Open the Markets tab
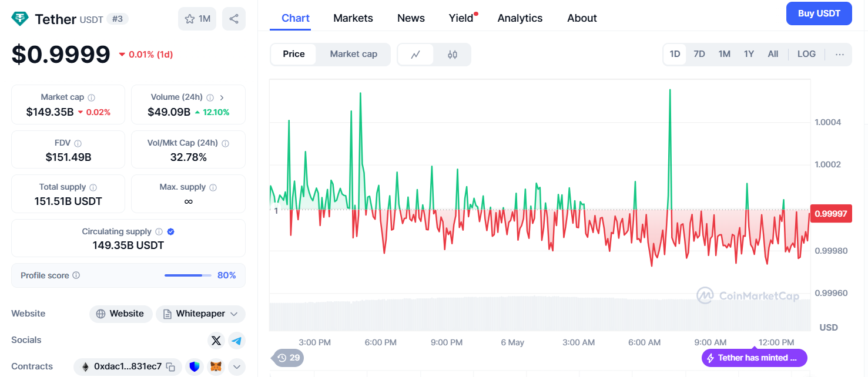Image resolution: width=868 pixels, height=377 pixels. [353, 18]
